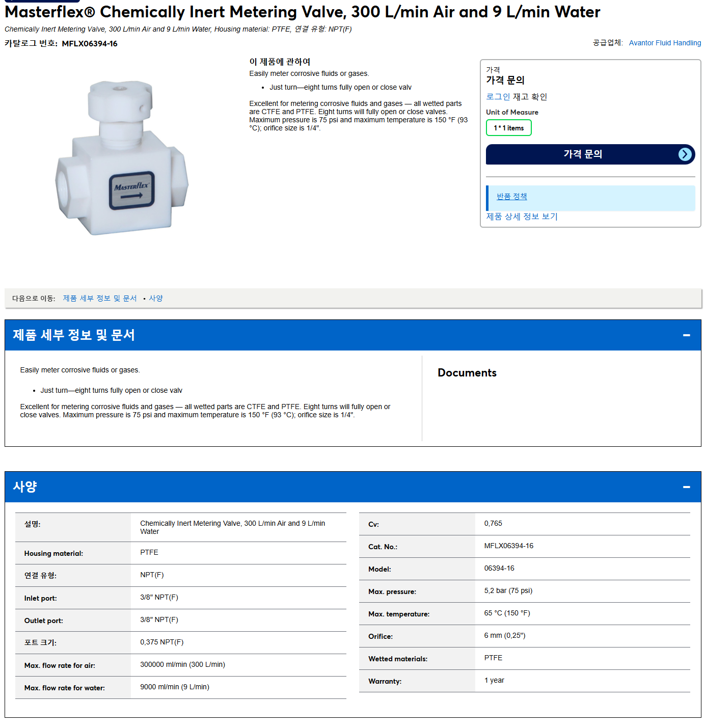Click the Cat. No. value MFLX06394-16 in specifications
705x728 pixels.
pyautogui.click(x=509, y=546)
